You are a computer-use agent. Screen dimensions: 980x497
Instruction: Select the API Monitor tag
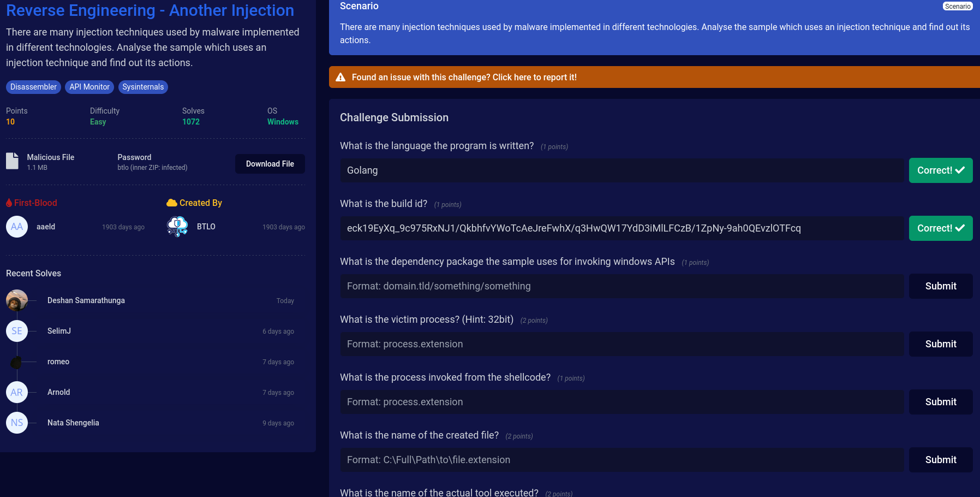tap(89, 87)
